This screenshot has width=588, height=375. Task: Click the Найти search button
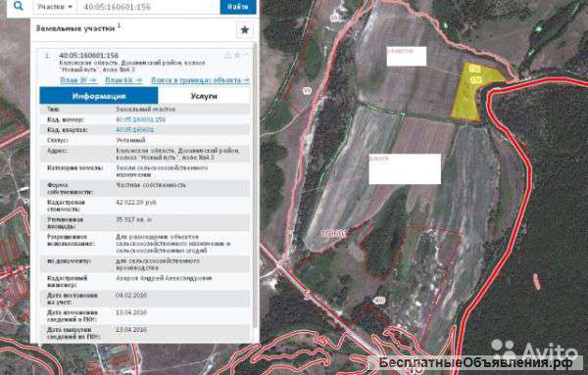[238, 7]
